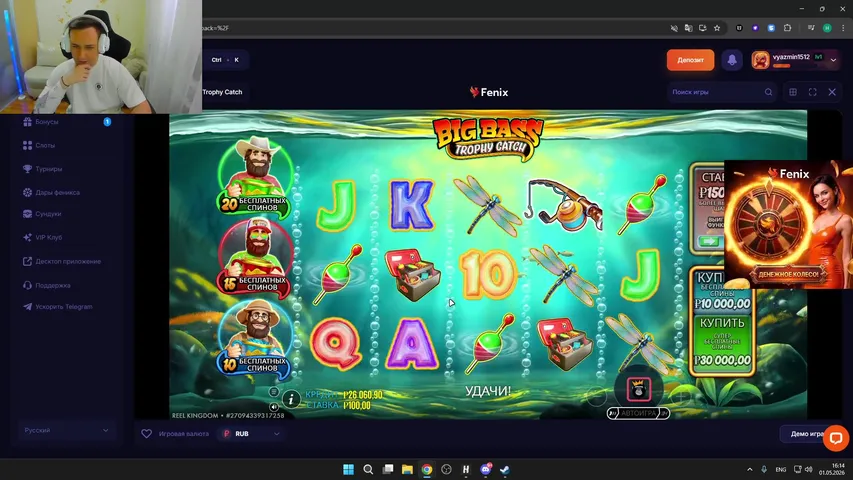The image size is (853, 480).
Task: Buy super free spins for ₽30 000,00
Action: tap(722, 343)
